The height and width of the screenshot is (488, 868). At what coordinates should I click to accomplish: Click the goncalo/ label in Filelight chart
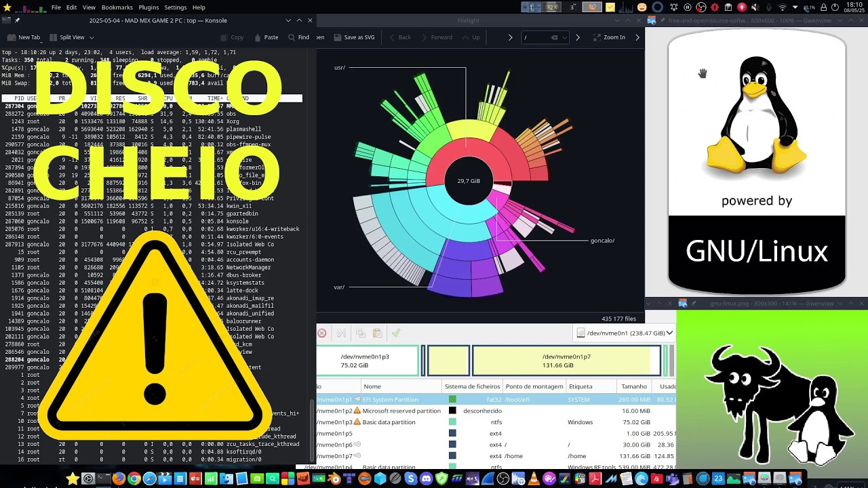[602, 241]
